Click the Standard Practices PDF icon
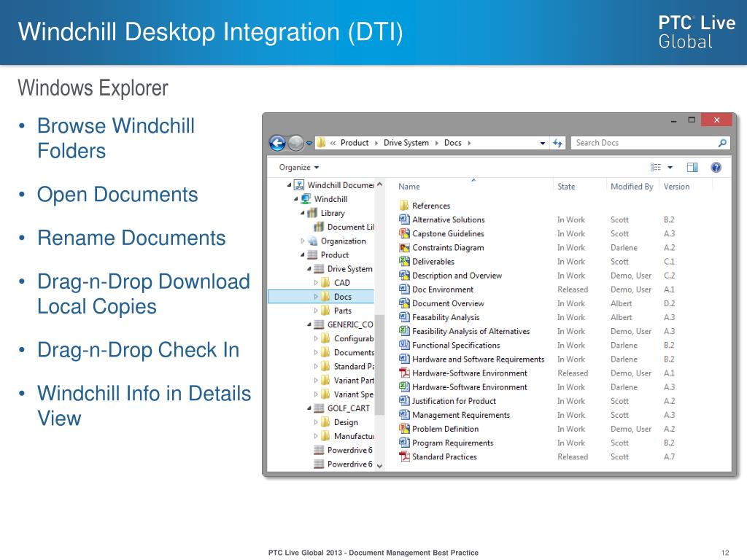 [x=404, y=456]
